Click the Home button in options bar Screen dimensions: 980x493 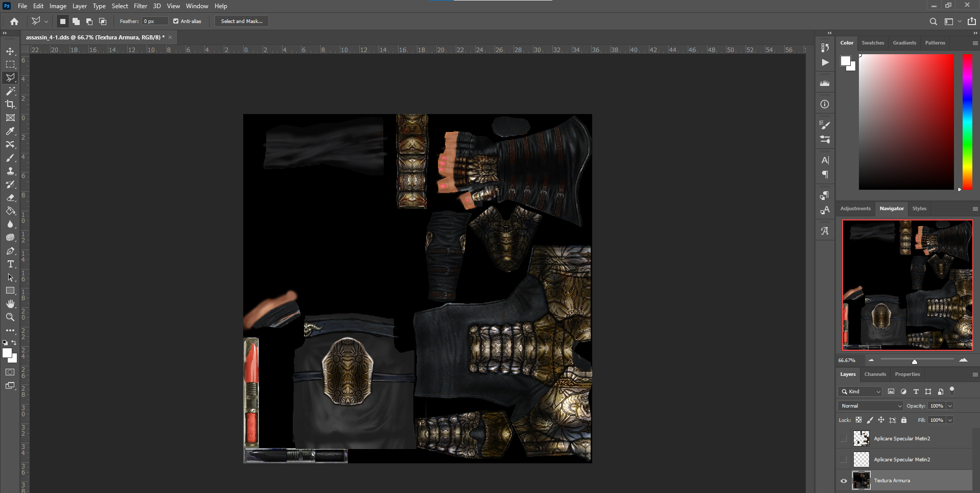[x=14, y=21]
